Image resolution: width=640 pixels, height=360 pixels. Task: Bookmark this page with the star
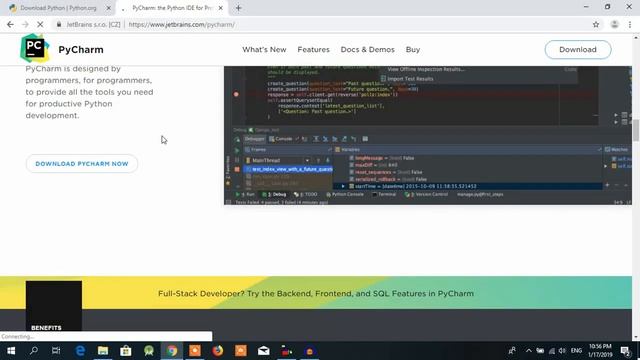click(x=596, y=24)
